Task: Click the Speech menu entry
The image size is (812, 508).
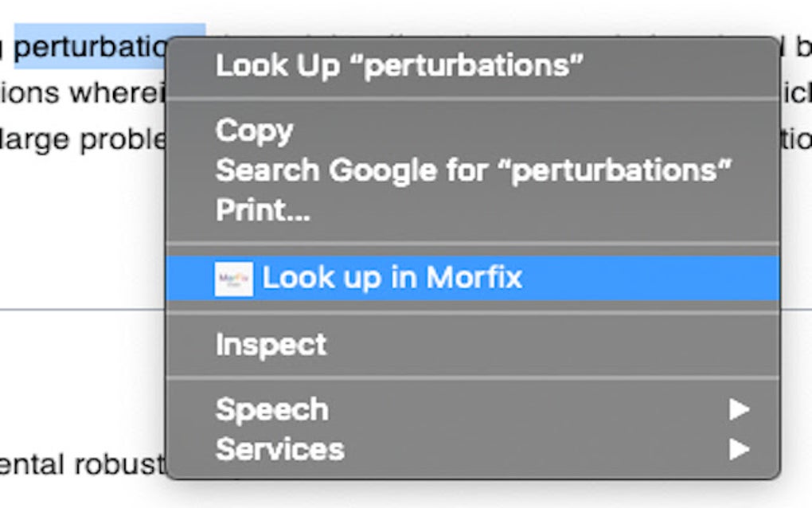Action: pos(273,408)
